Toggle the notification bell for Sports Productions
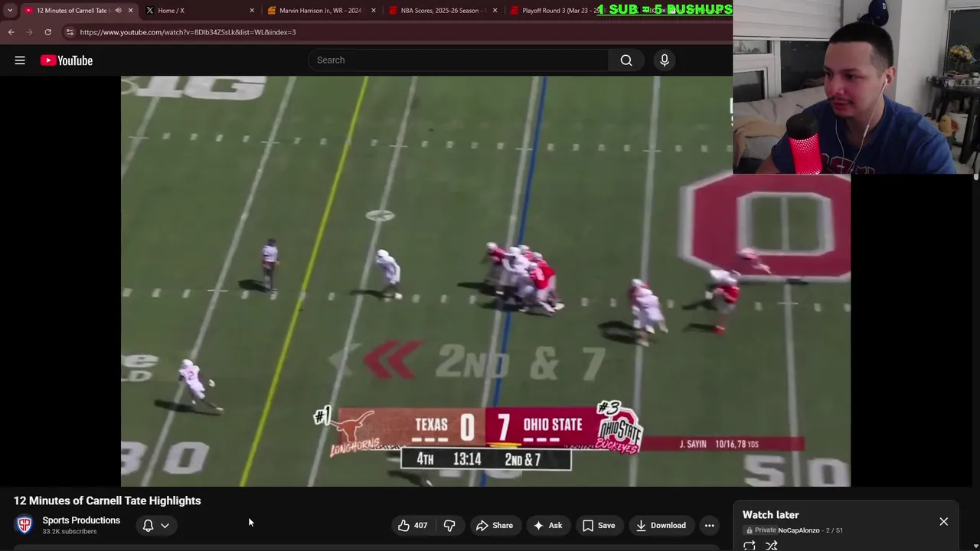The image size is (980, 551). pyautogui.click(x=148, y=526)
